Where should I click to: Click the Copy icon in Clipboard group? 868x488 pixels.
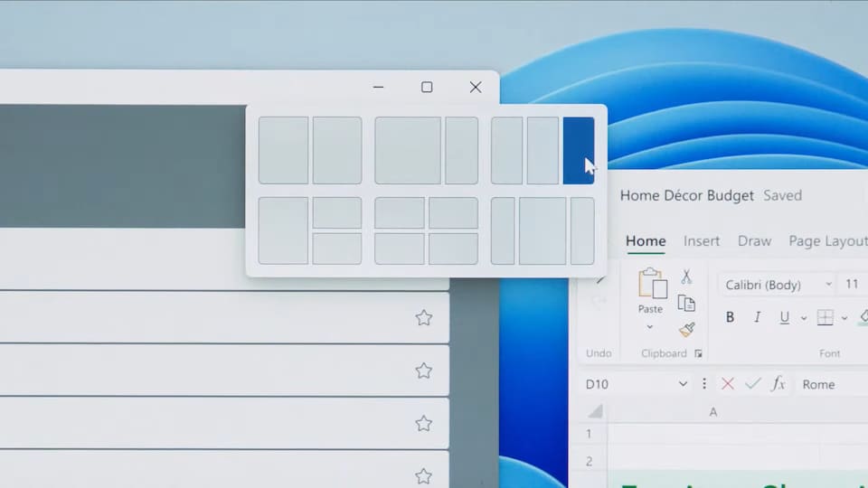point(686,304)
